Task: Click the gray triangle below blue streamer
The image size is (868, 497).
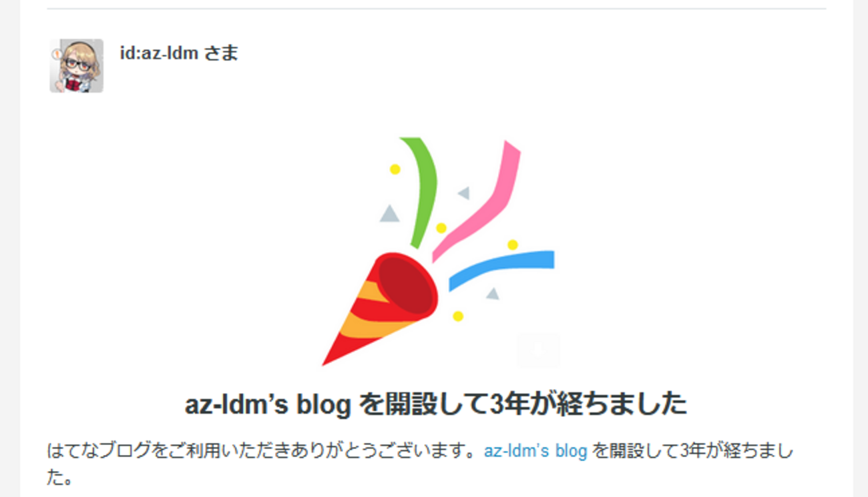Action: click(493, 294)
